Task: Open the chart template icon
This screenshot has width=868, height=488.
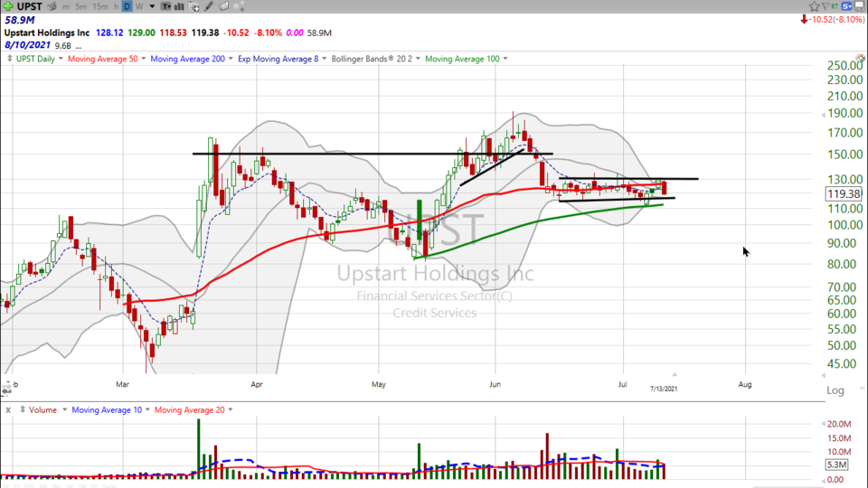Action: point(166,6)
